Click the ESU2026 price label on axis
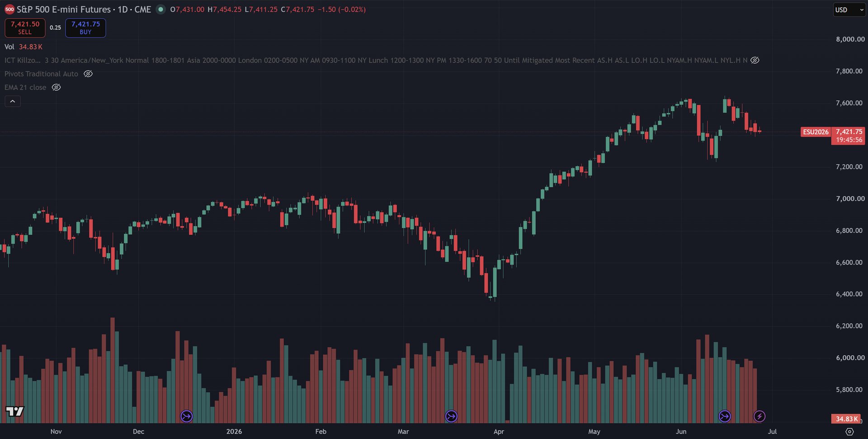Image resolution: width=868 pixels, height=439 pixels. [x=816, y=132]
